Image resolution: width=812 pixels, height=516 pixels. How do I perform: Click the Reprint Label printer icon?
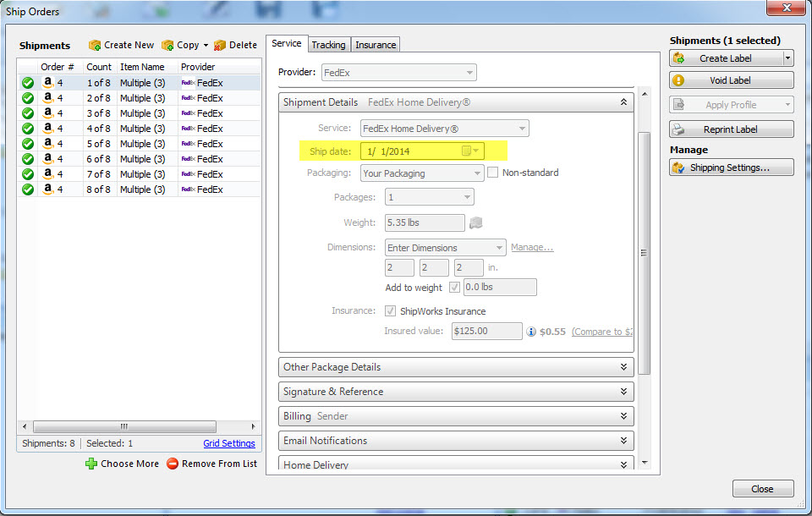[x=678, y=129]
